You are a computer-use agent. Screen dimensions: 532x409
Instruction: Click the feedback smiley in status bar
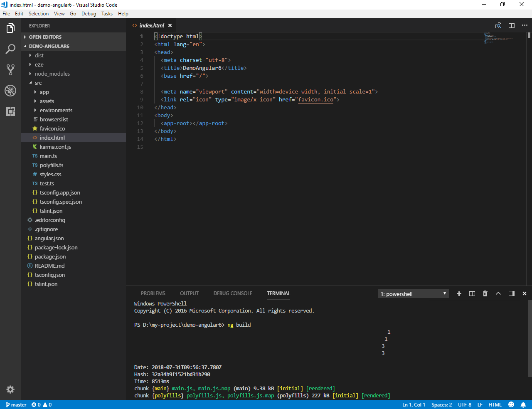(x=511, y=404)
